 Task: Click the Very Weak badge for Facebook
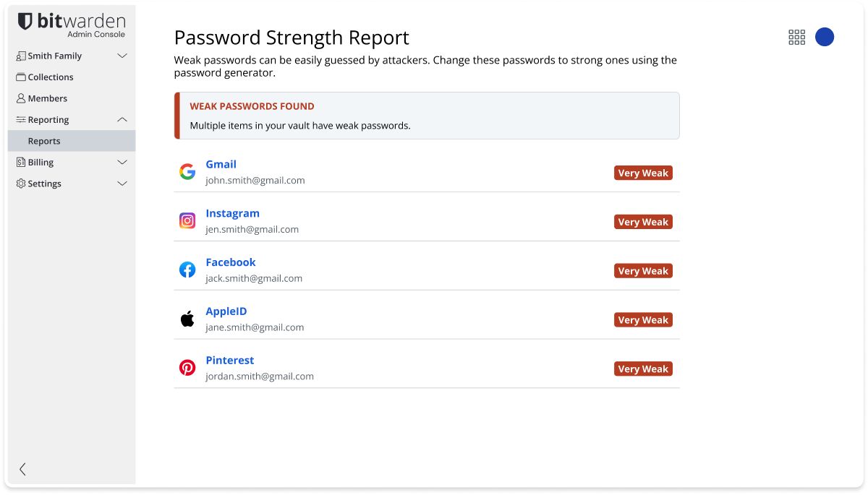point(643,271)
